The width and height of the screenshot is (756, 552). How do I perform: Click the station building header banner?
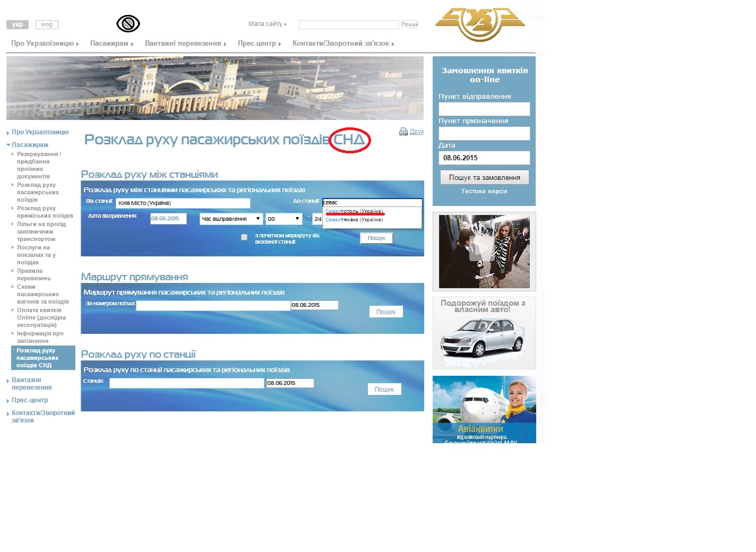[215, 88]
